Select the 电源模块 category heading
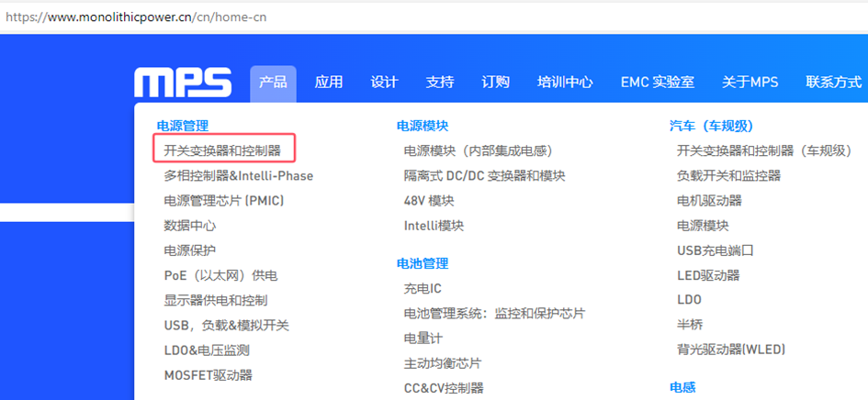 (423, 126)
